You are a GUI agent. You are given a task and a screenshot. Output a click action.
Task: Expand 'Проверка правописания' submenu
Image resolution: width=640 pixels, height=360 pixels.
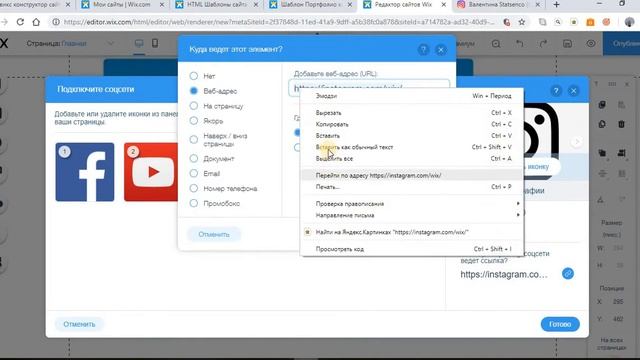click(x=411, y=204)
